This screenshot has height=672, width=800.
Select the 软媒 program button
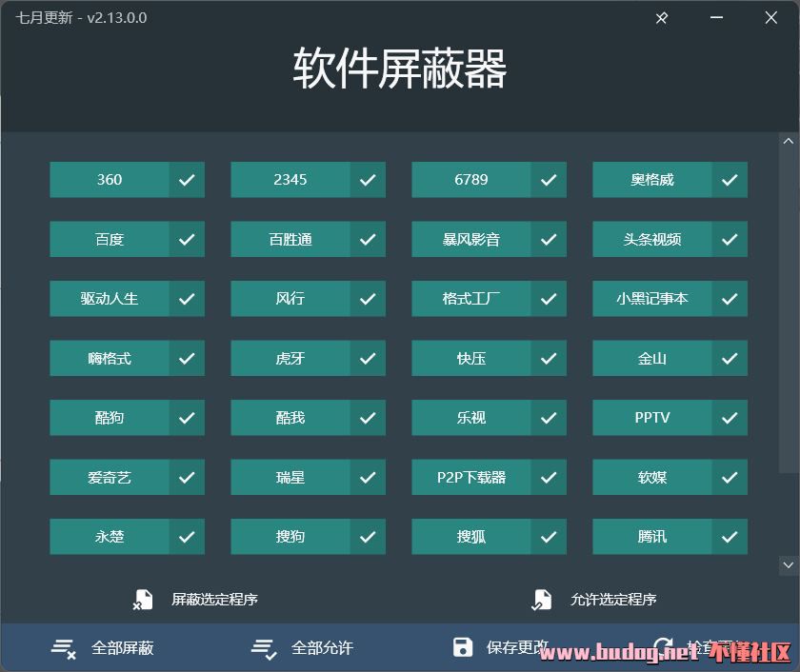[x=652, y=477]
